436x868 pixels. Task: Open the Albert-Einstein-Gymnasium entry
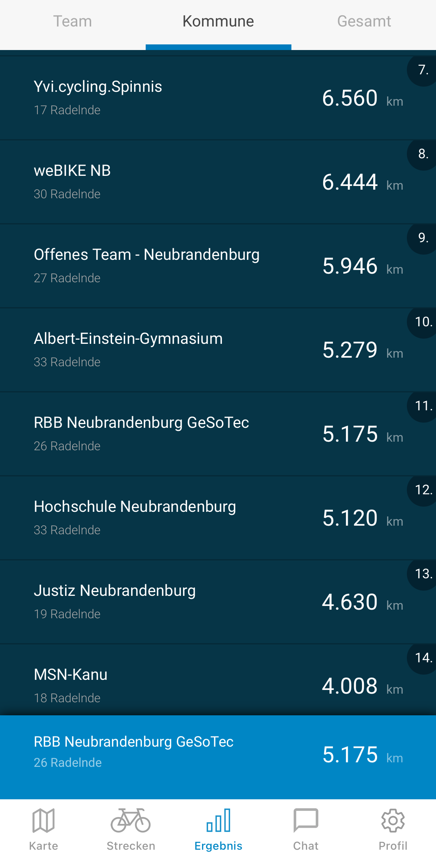pyautogui.click(x=187, y=350)
